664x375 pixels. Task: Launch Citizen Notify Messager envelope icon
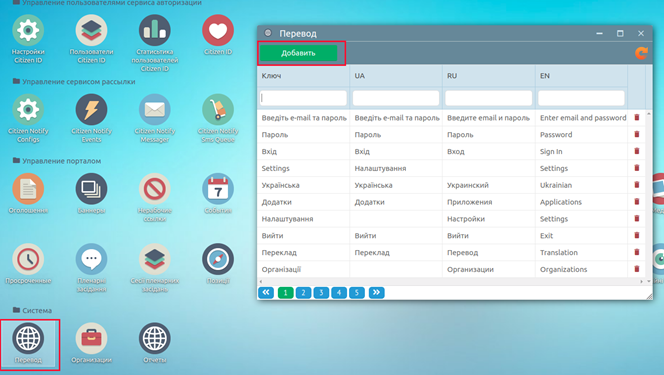coord(155,110)
